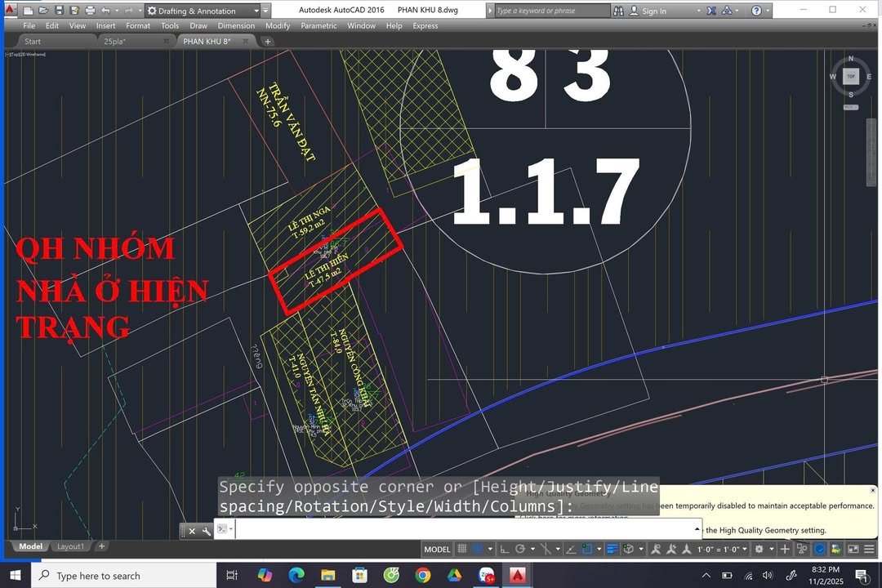Click the ViewCube TOP face
882x588 pixels.
click(850, 76)
